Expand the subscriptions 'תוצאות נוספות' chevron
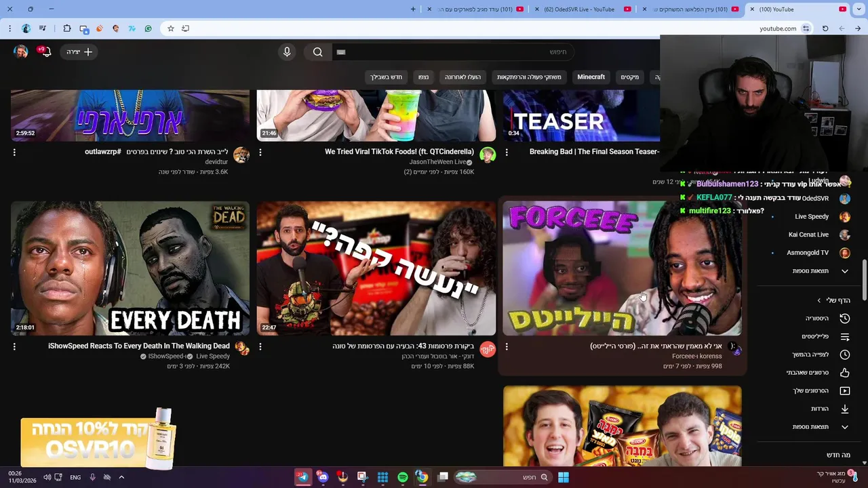This screenshot has width=868, height=488. (x=845, y=271)
